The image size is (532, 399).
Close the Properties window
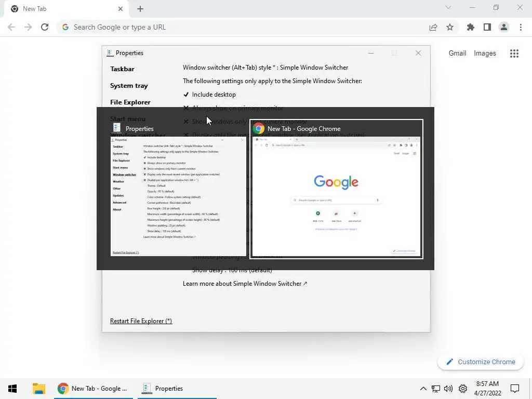(418, 53)
